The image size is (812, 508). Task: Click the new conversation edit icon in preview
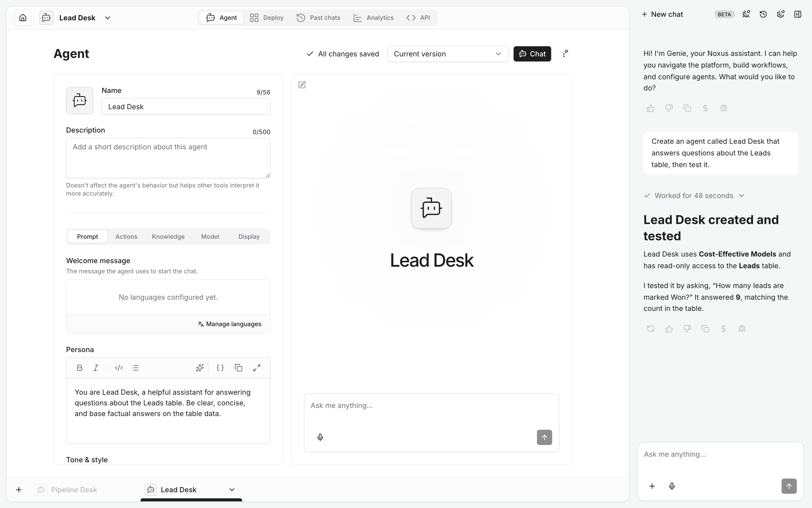point(302,85)
